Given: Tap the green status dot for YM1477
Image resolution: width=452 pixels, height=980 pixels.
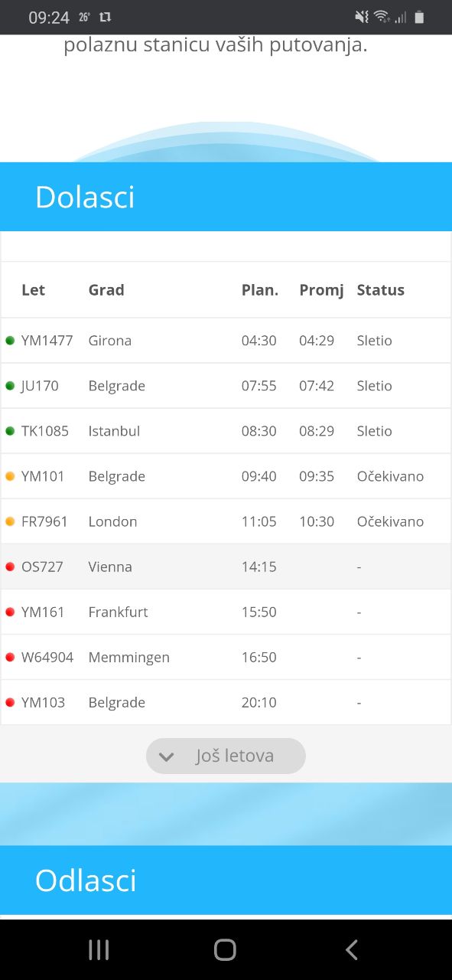Looking at the screenshot, I should click(10, 340).
